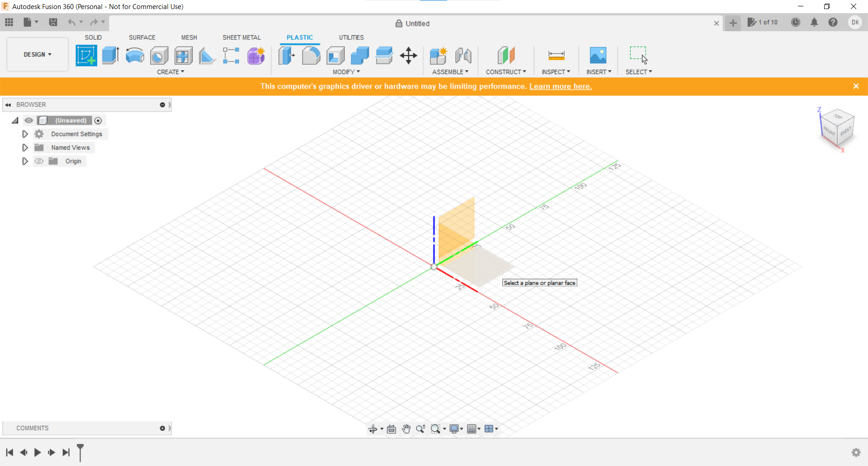Viewport: 868px width, 466px height.
Task: Activate the Select tool icon
Action: (639, 55)
